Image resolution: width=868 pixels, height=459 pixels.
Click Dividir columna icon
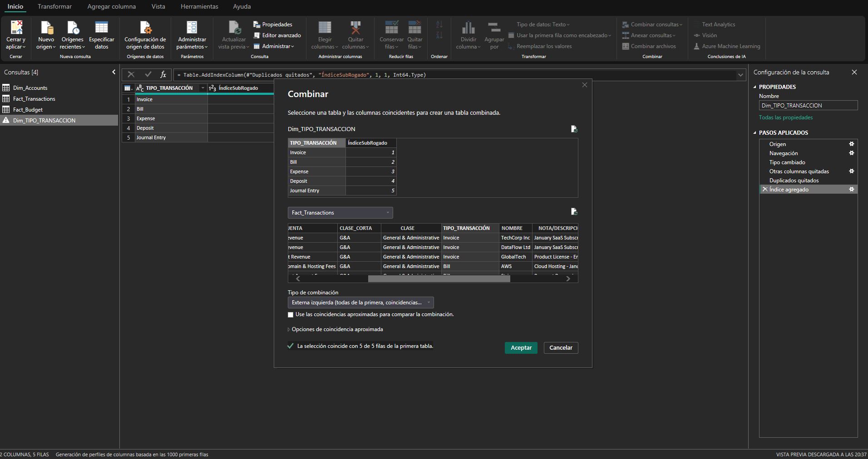coord(468,28)
